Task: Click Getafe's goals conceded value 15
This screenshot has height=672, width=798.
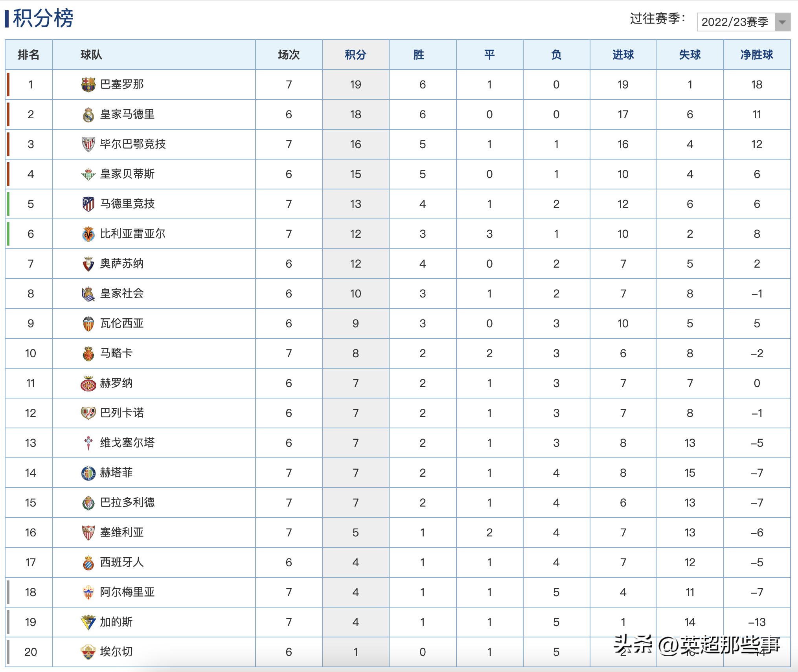Action: click(690, 473)
